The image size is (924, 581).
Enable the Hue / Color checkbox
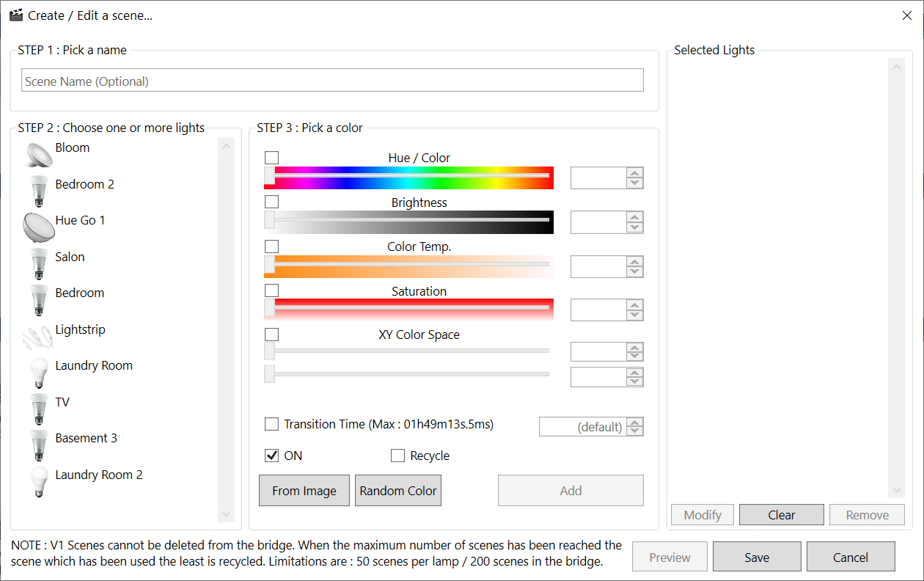[272, 158]
